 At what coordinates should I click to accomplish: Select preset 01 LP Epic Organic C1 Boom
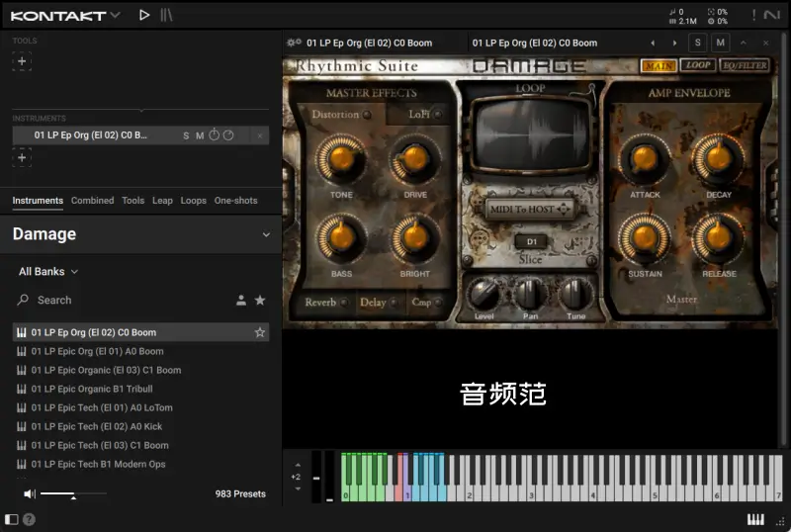(x=140, y=370)
